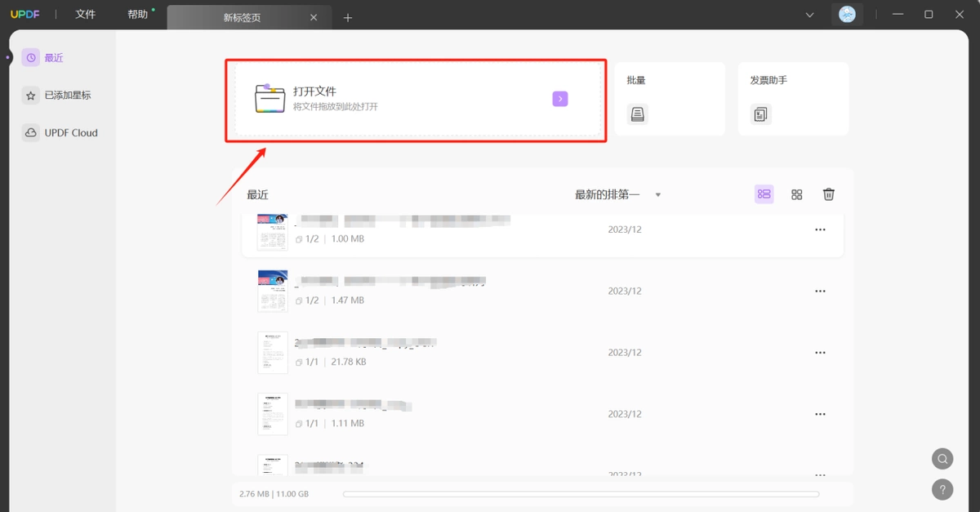Open the 21.78 KB file thumbnail
This screenshot has height=512, width=980.
coord(273,353)
